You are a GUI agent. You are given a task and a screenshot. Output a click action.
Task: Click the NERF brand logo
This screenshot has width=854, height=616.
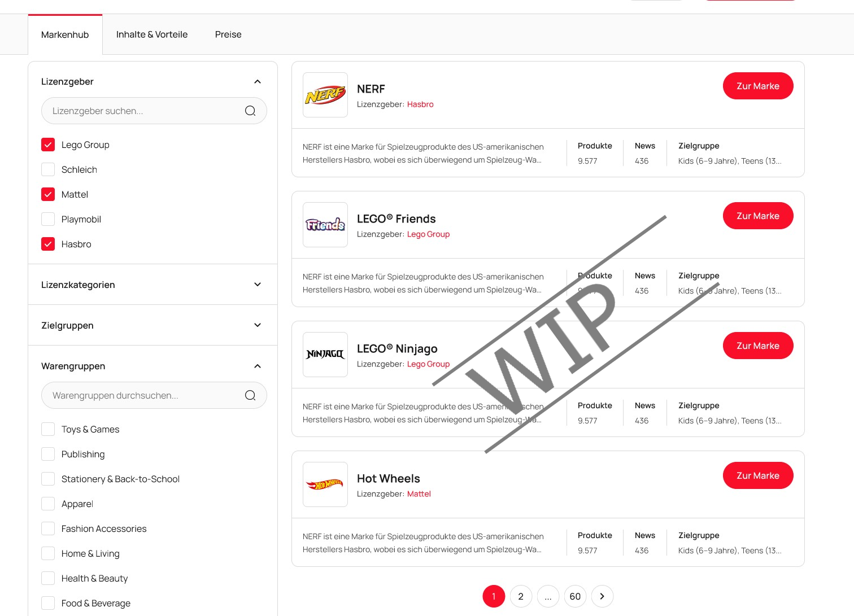(x=325, y=95)
